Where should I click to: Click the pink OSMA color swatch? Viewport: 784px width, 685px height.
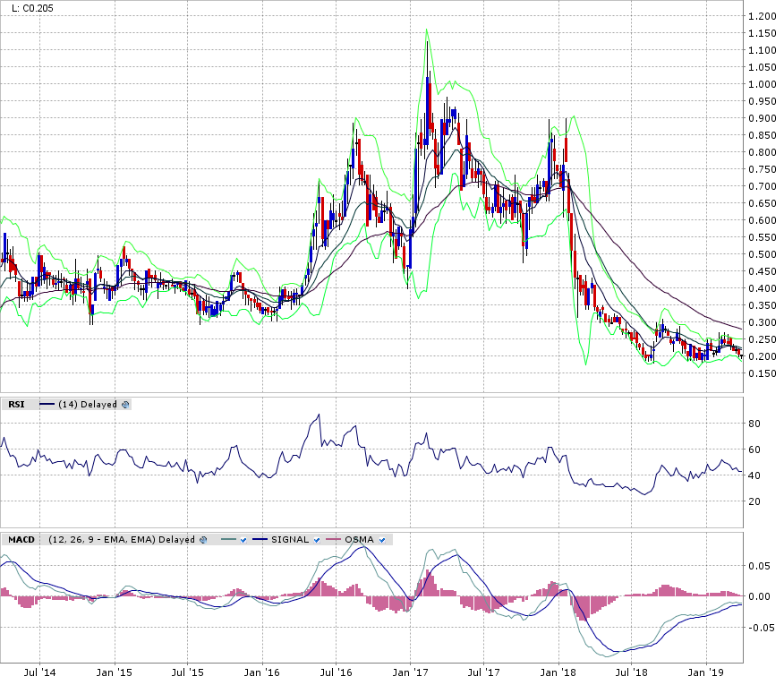click(334, 540)
